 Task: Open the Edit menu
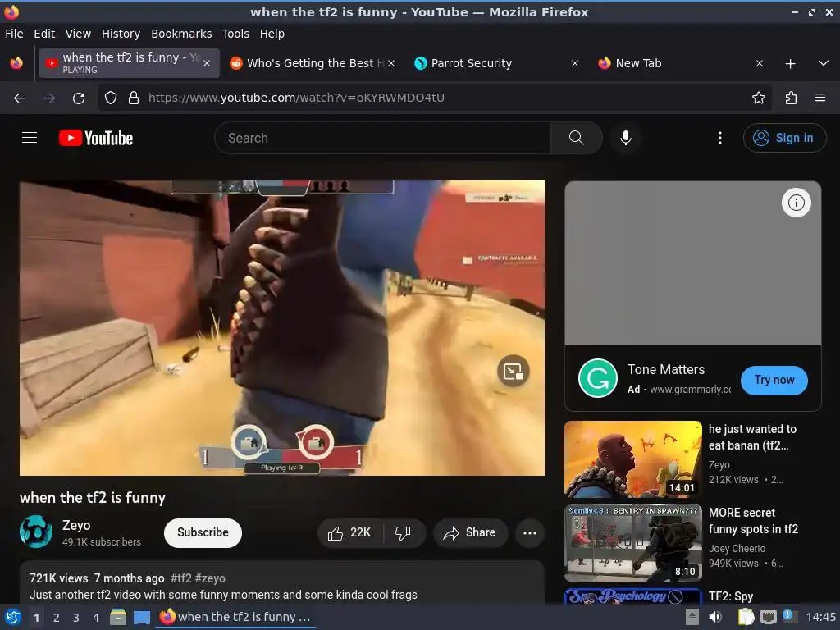44,34
